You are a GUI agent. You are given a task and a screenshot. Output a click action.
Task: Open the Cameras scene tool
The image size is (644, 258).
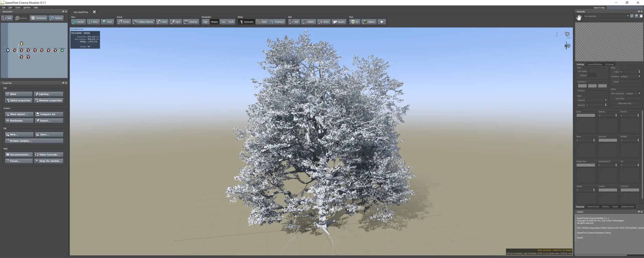tap(191, 22)
